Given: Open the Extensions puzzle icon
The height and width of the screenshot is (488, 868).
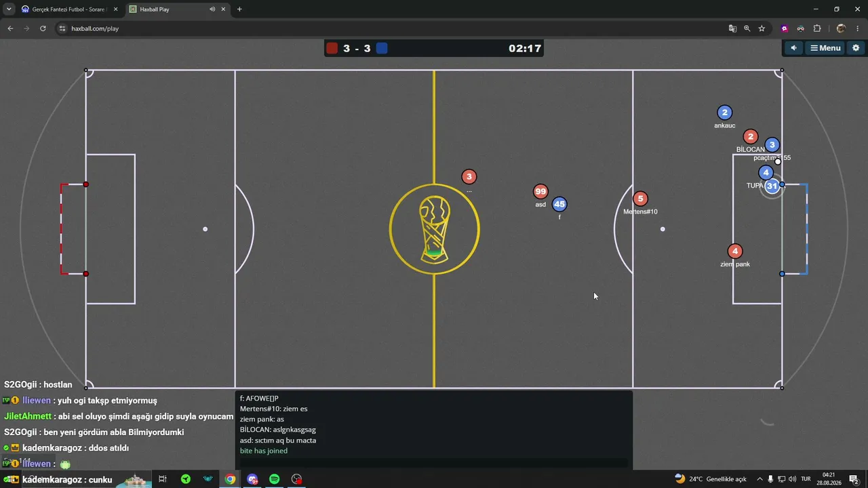Looking at the screenshot, I should [x=817, y=28].
